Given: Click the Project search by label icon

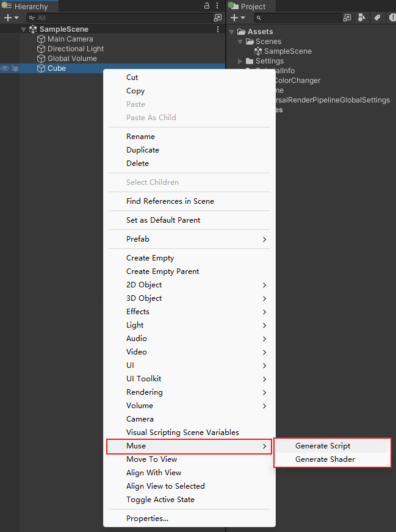Looking at the screenshot, I should 377,18.
